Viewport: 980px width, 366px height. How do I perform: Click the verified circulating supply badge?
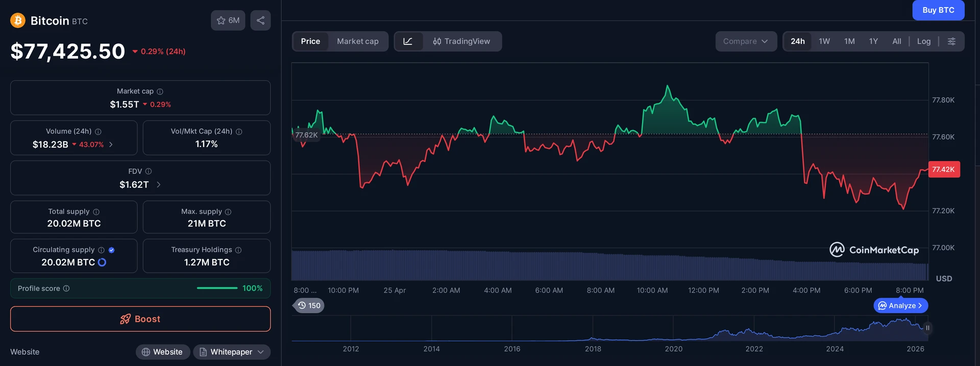111,250
